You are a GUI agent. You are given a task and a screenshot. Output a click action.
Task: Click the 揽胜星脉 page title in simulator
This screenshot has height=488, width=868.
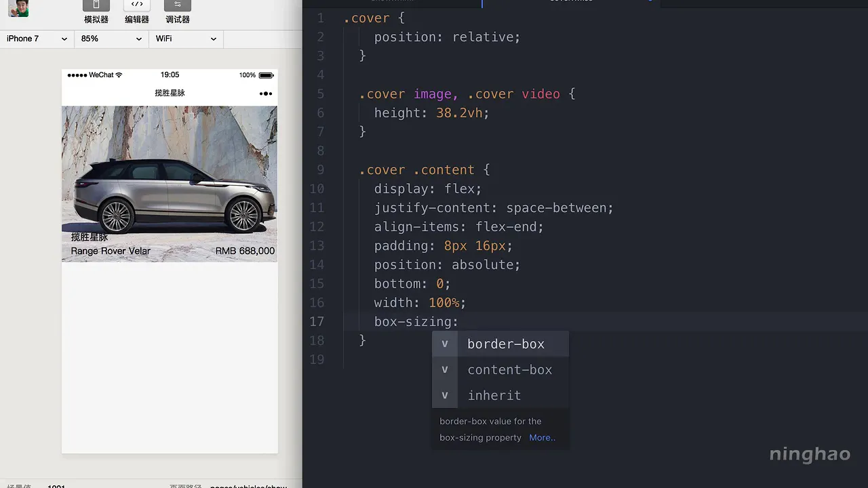coord(170,93)
